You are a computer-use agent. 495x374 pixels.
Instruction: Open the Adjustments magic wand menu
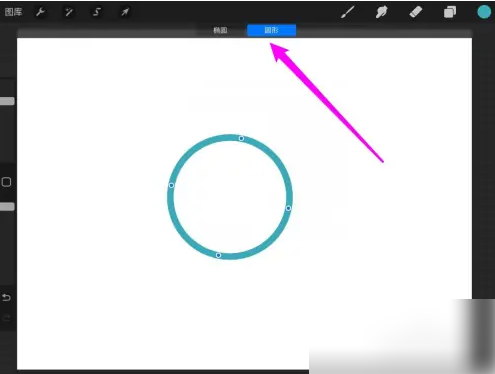pyautogui.click(x=69, y=12)
